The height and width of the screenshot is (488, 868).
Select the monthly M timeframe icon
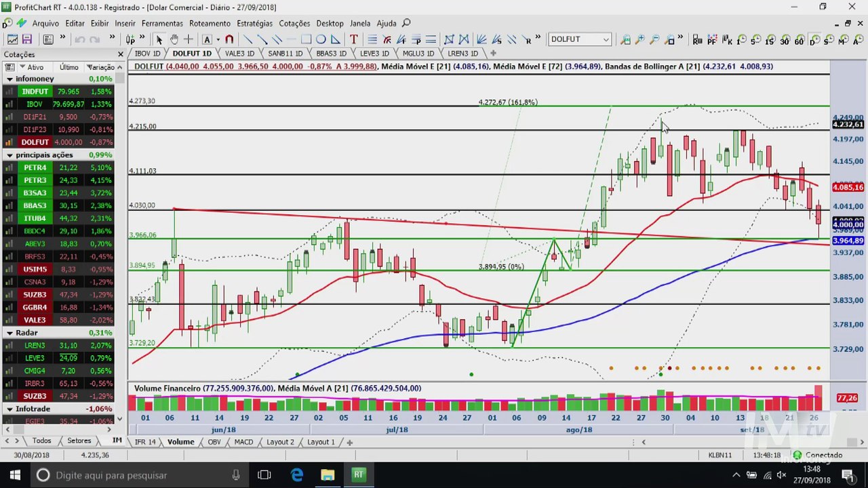click(x=844, y=39)
